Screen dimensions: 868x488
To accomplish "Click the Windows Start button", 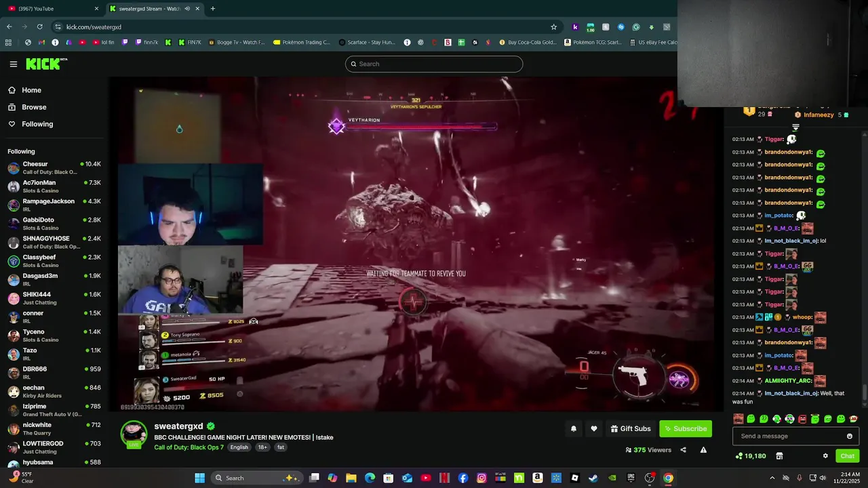I will pyautogui.click(x=199, y=478).
